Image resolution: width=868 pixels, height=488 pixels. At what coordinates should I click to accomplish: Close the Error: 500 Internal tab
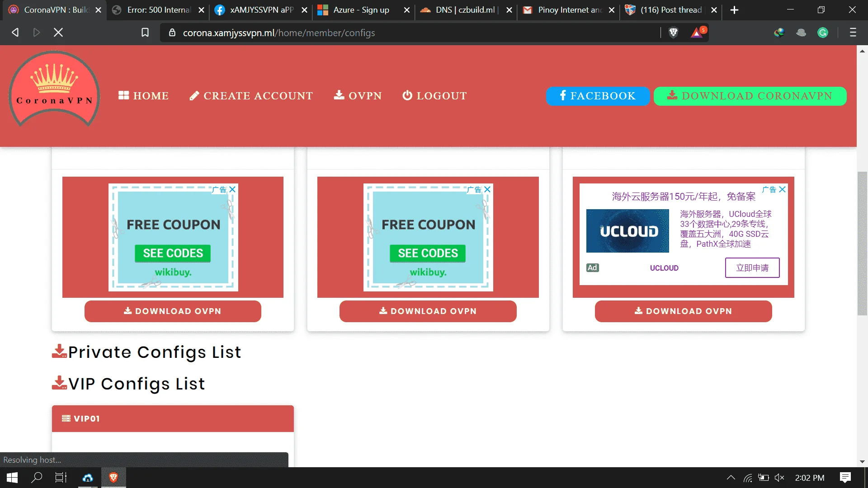202,10
